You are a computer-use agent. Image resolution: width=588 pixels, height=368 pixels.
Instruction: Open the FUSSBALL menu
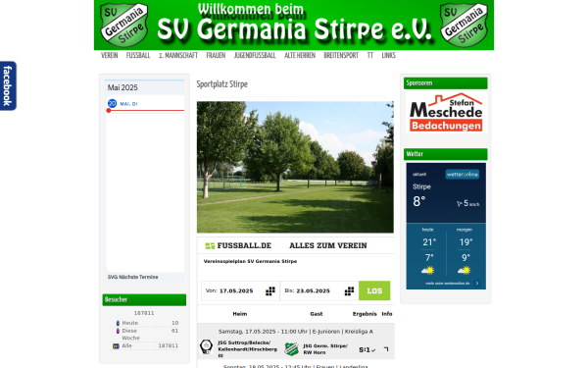pyautogui.click(x=138, y=56)
